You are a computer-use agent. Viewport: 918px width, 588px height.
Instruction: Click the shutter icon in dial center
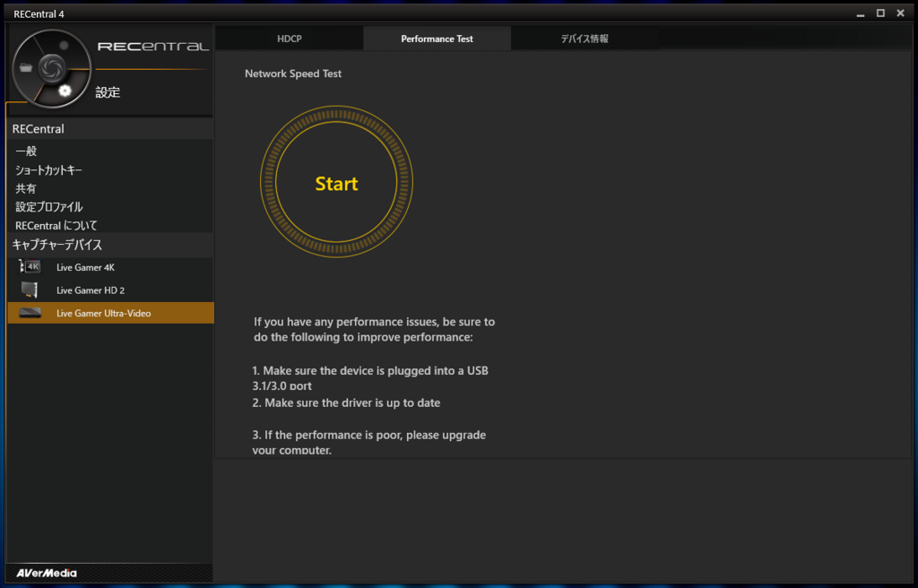pyautogui.click(x=51, y=67)
